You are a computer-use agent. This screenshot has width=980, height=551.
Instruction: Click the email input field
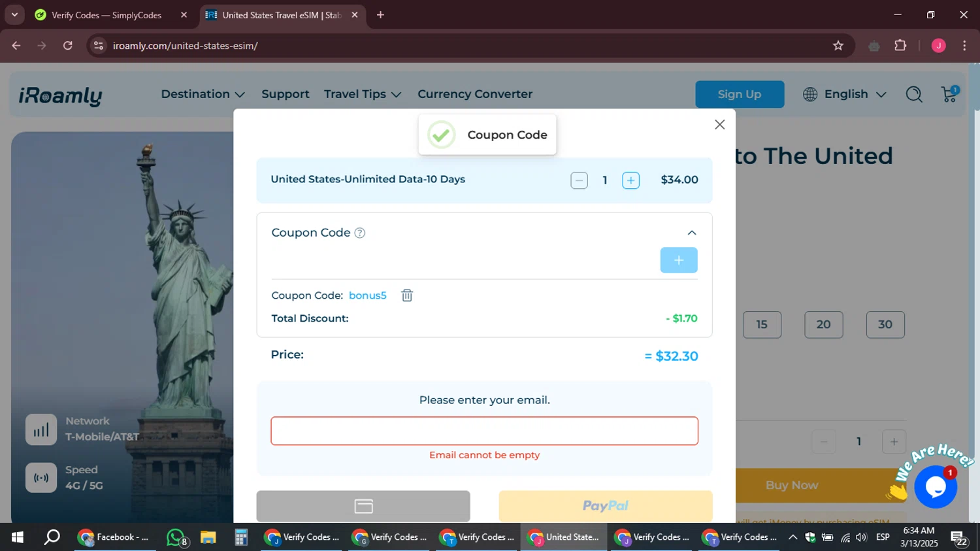pyautogui.click(x=484, y=431)
